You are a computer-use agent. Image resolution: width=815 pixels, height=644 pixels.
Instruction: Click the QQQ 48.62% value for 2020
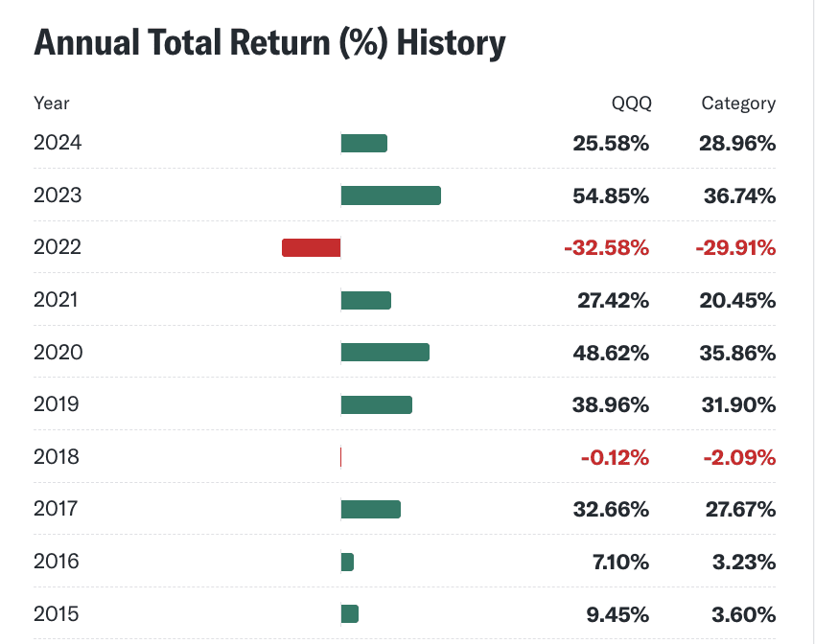point(611,353)
